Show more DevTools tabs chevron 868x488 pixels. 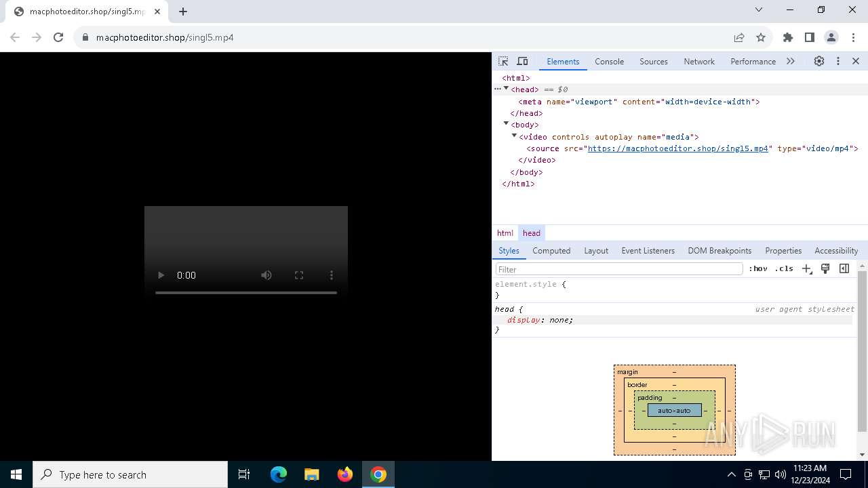click(x=791, y=61)
